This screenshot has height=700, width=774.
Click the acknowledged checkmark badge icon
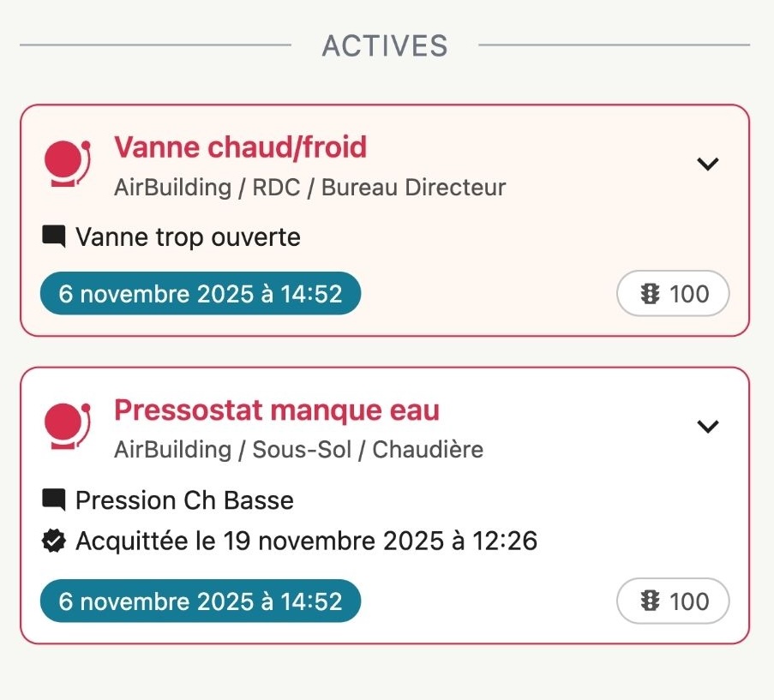53,541
